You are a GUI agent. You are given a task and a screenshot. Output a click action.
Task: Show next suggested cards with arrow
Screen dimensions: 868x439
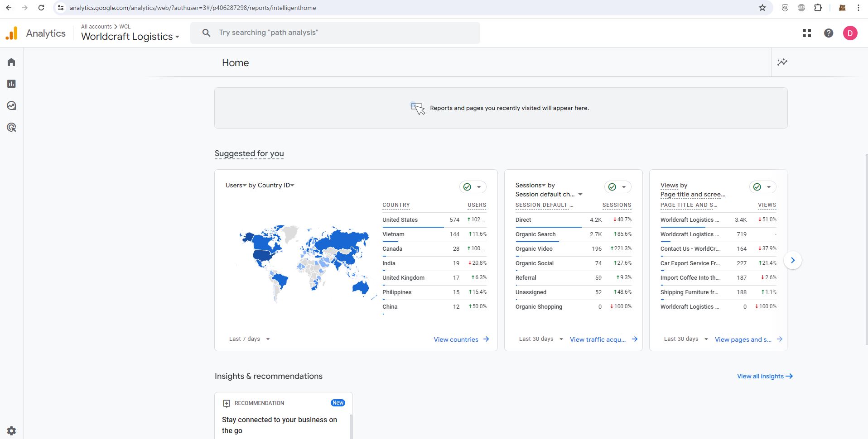[x=793, y=260]
